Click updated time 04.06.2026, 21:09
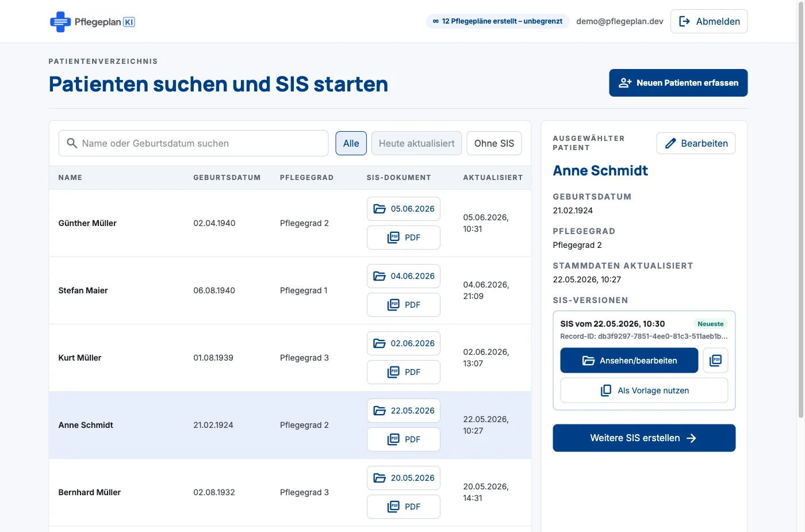 click(x=486, y=290)
